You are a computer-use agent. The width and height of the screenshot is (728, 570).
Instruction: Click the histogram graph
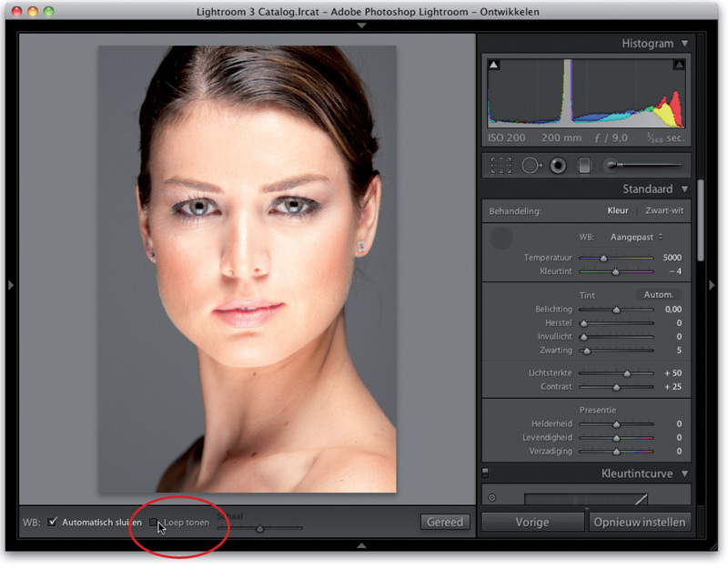point(586,93)
